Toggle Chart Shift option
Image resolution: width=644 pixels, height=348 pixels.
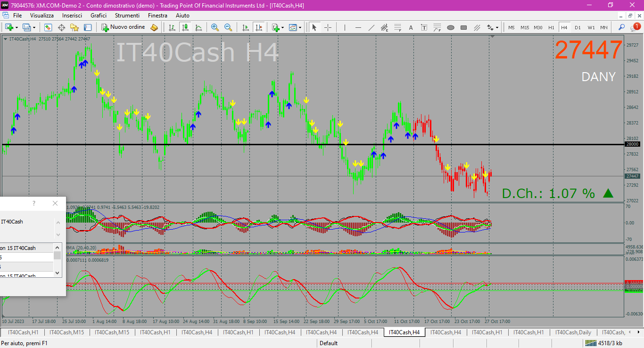point(258,27)
